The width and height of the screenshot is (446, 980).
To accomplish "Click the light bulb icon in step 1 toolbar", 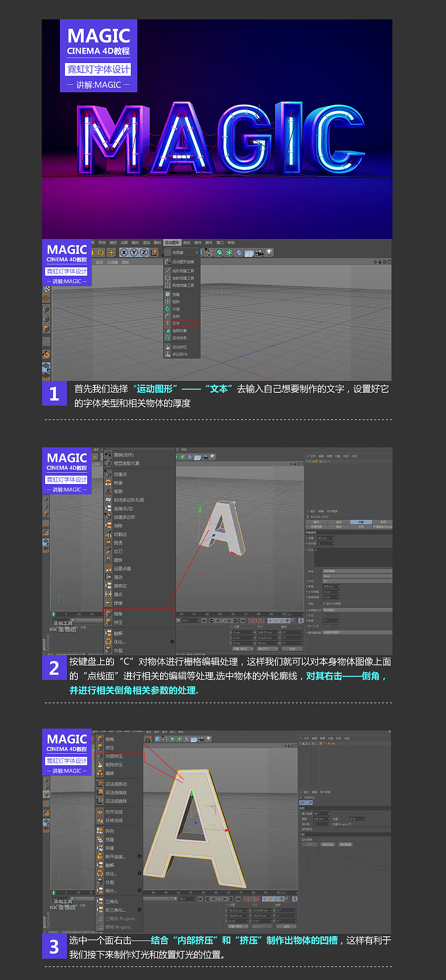I will 269,252.
